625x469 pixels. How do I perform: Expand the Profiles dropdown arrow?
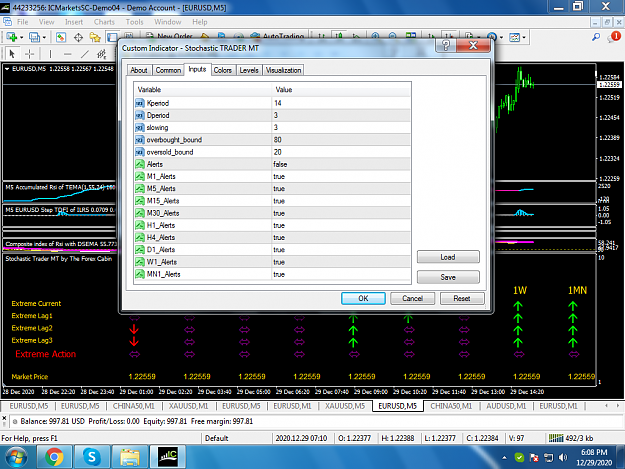coord(44,37)
